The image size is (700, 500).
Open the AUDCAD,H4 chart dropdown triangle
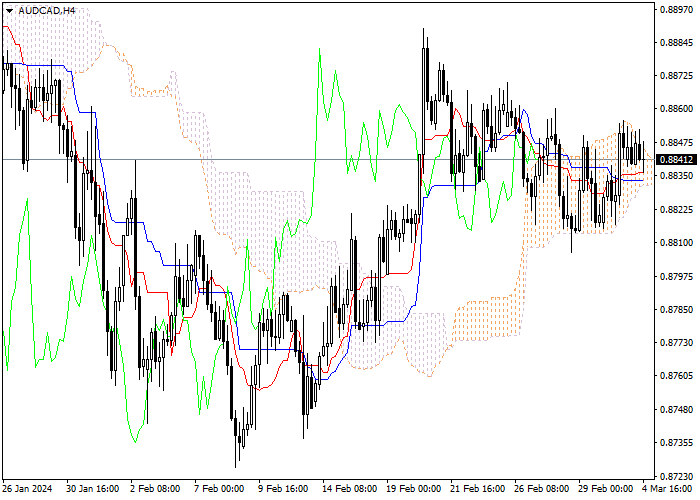[9, 11]
